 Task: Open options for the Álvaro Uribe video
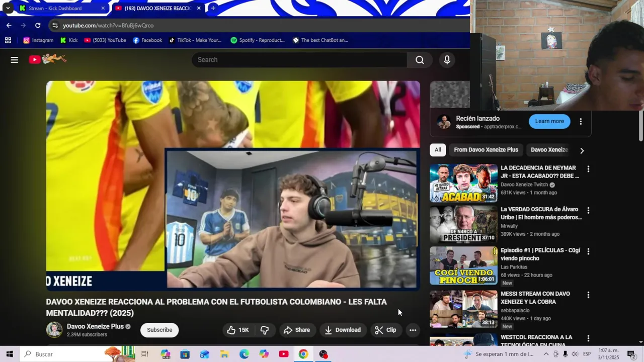tap(588, 210)
